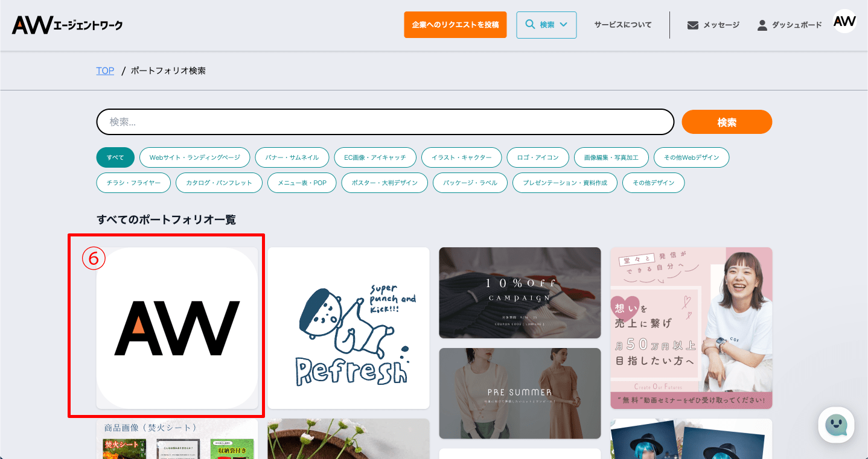Screen dimensions: 868x459
Task: Open the Refresh illustration portfolio
Action: click(x=348, y=328)
